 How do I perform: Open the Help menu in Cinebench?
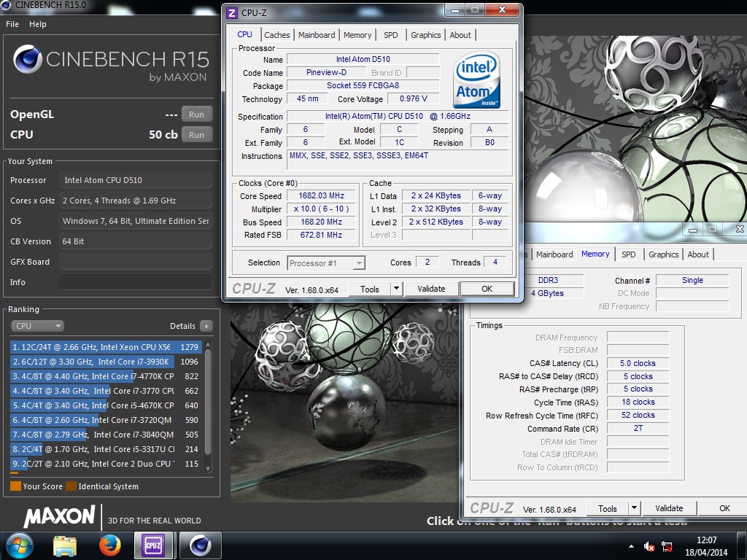coord(38,24)
